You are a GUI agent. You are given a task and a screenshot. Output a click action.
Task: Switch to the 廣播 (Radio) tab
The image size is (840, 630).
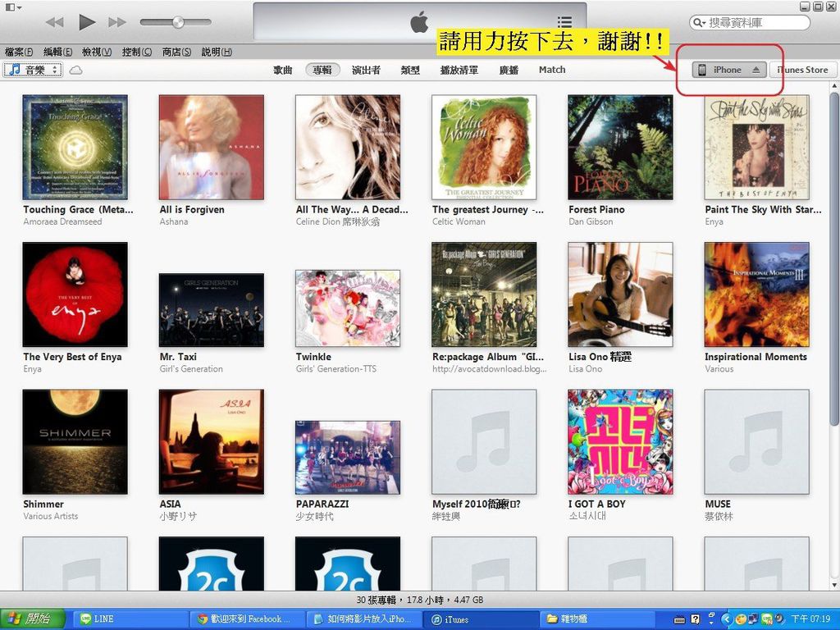509,70
